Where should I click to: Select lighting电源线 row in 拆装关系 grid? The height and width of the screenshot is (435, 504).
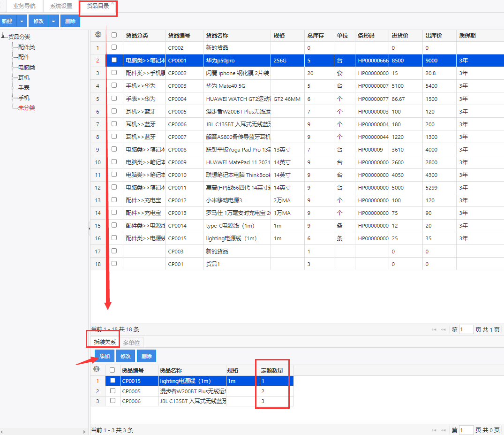tap(192, 381)
